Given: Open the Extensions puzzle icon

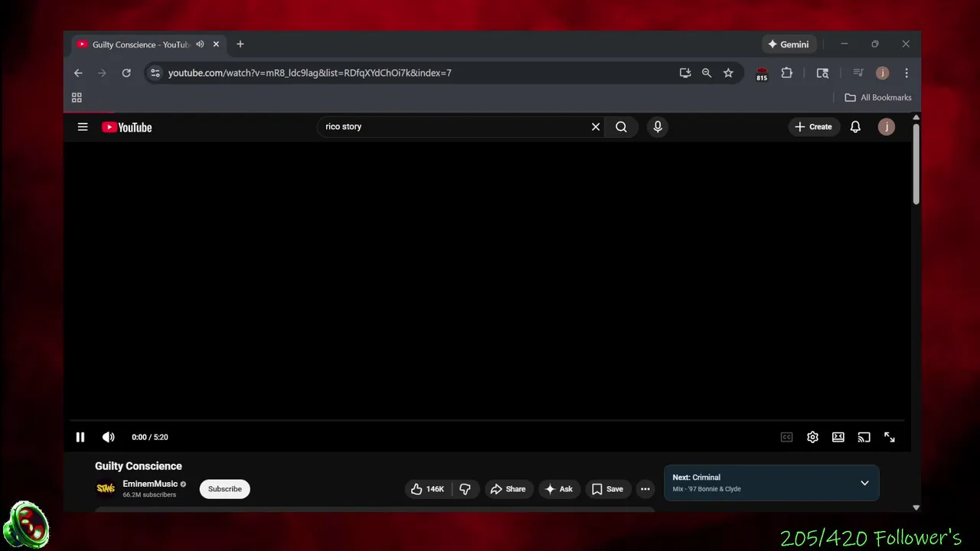Looking at the screenshot, I should tap(786, 73).
